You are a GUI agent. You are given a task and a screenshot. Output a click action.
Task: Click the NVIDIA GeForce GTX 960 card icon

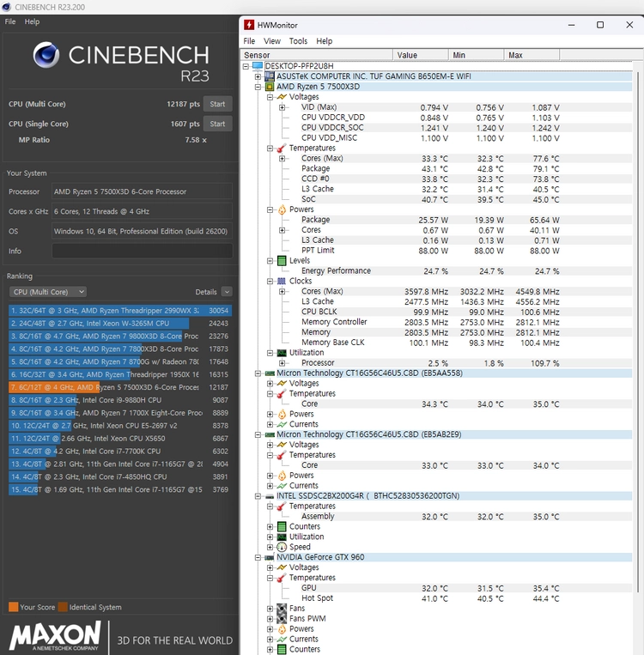click(270, 558)
